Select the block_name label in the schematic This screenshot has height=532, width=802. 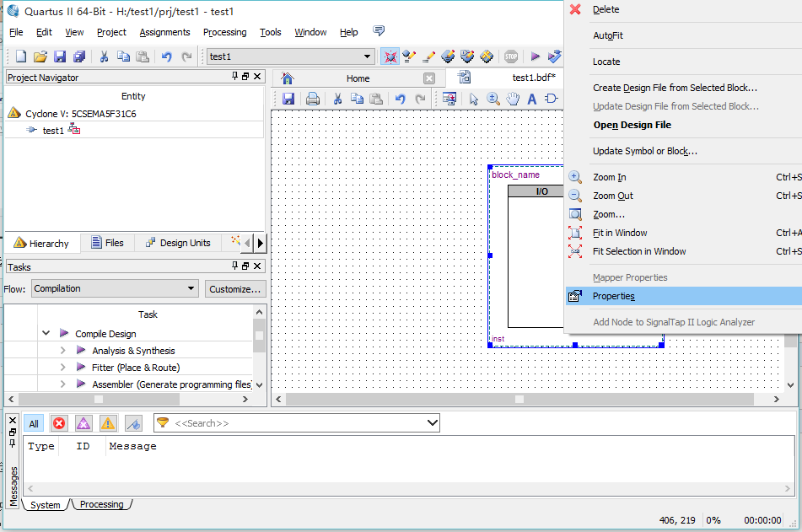point(515,175)
